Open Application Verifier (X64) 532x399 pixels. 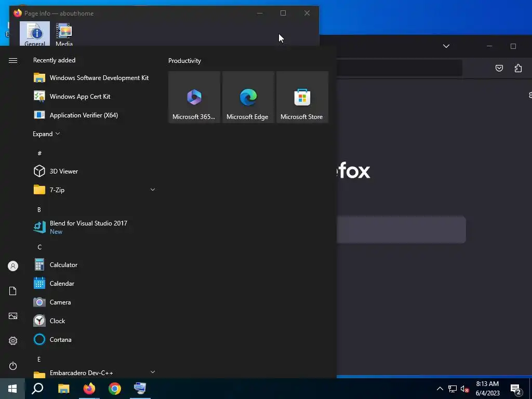click(x=95, y=115)
